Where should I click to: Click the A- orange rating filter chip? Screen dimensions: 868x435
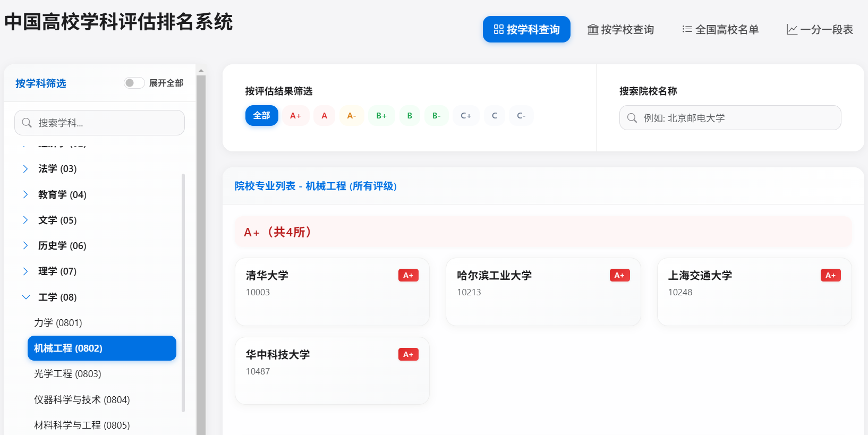pos(352,116)
